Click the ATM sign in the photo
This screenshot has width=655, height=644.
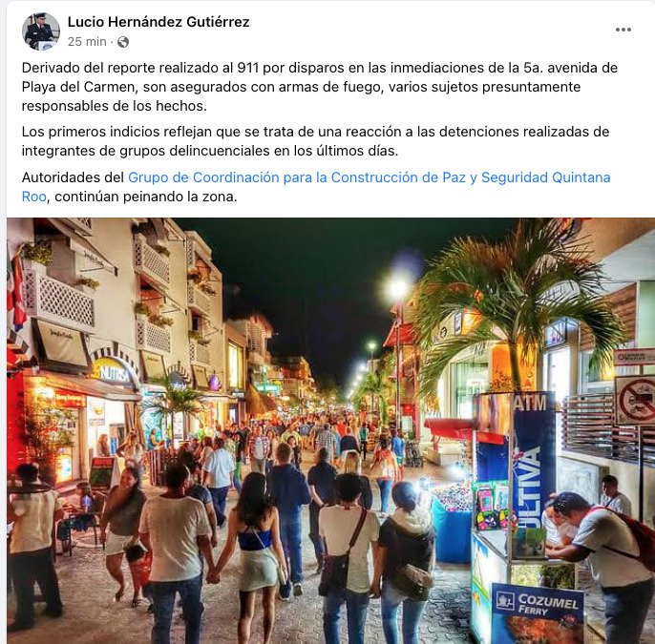[x=530, y=403]
